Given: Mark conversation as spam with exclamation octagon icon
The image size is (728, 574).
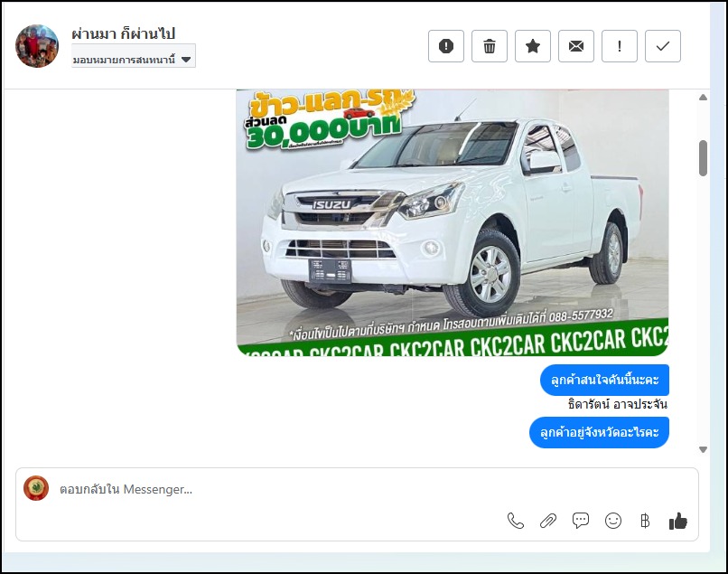Looking at the screenshot, I should coord(445,46).
